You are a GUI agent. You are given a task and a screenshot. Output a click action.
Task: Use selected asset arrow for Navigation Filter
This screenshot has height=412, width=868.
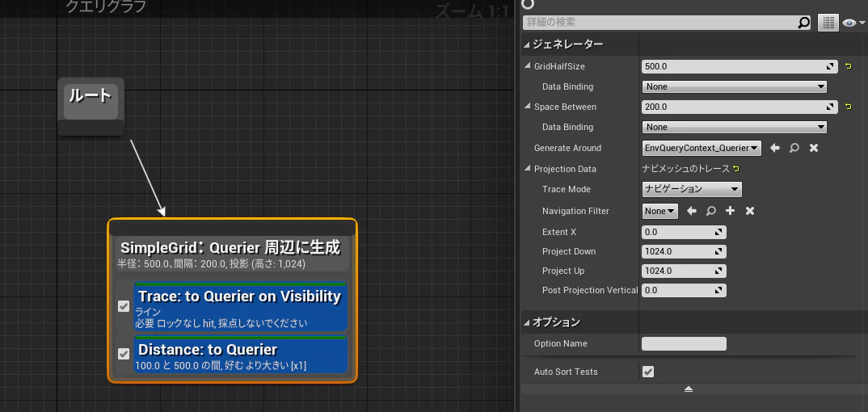click(x=692, y=211)
